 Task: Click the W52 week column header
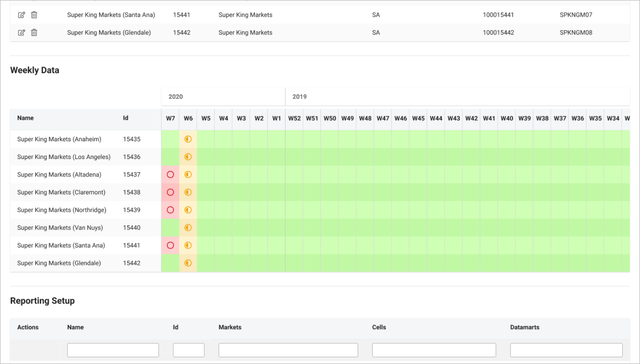click(x=295, y=118)
